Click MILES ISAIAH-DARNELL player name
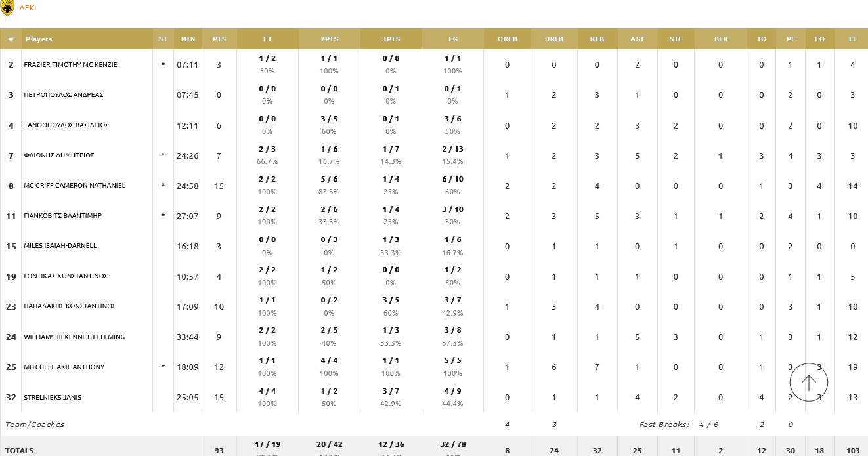The height and width of the screenshot is (456, 868). coord(60,246)
